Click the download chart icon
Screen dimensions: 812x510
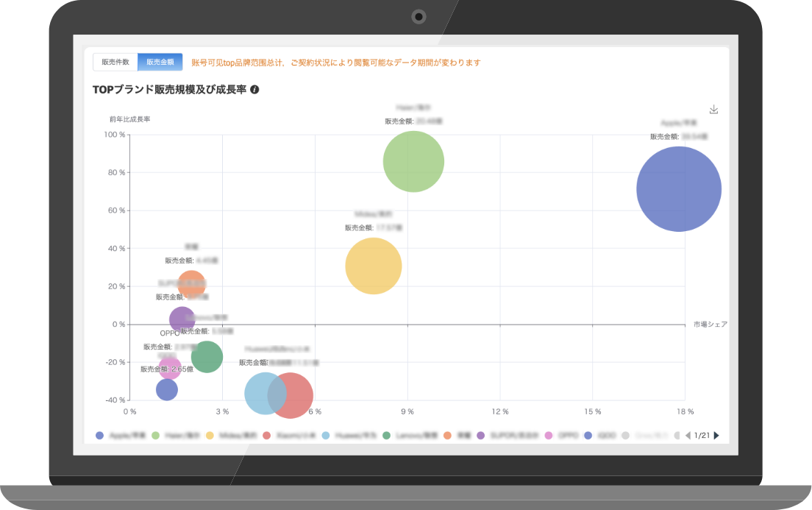[x=713, y=110]
